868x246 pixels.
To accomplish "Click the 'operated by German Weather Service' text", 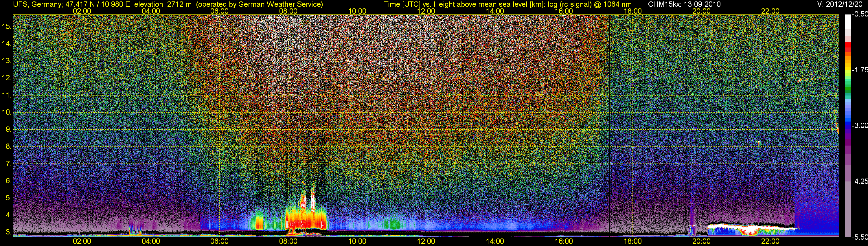I will pos(260,4).
